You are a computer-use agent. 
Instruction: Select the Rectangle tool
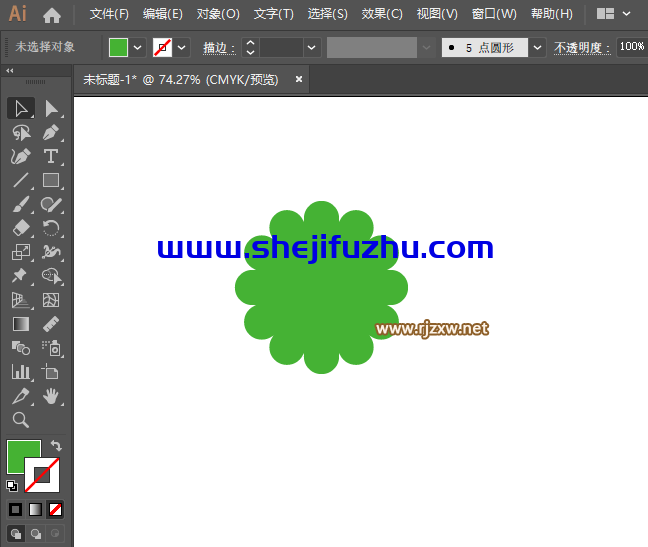[51, 181]
